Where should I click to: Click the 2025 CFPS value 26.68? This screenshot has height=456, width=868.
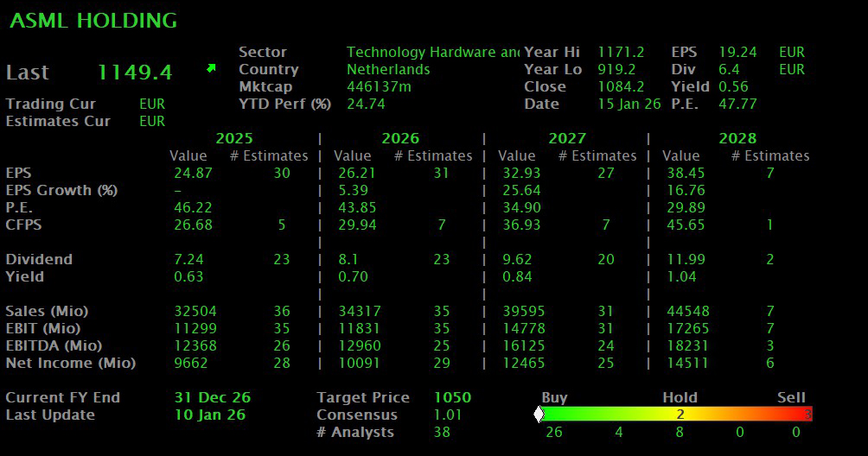click(193, 225)
